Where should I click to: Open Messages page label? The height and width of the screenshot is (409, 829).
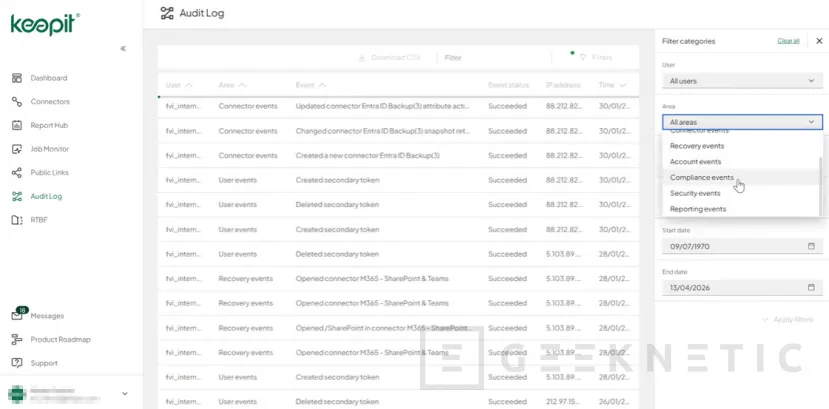[x=47, y=316]
